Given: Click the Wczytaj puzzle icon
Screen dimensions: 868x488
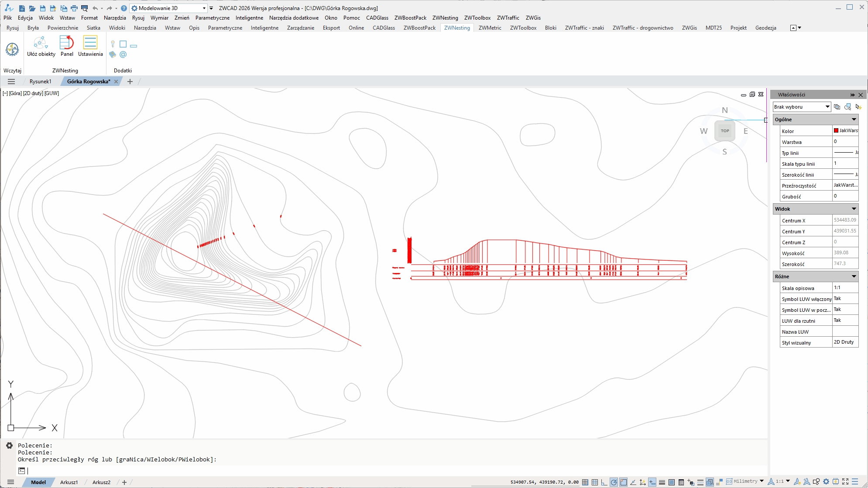Looking at the screenshot, I should tap(12, 49).
